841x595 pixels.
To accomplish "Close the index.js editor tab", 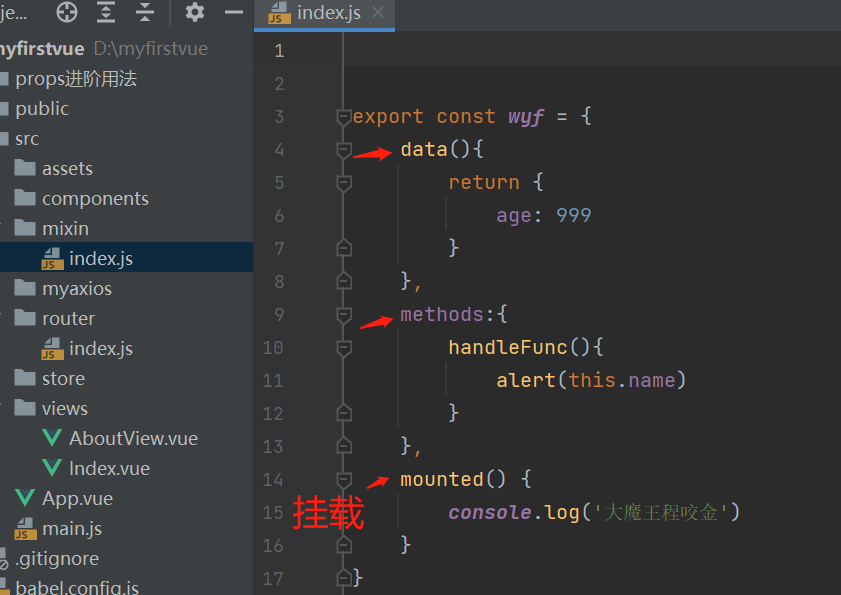I will pyautogui.click(x=378, y=12).
